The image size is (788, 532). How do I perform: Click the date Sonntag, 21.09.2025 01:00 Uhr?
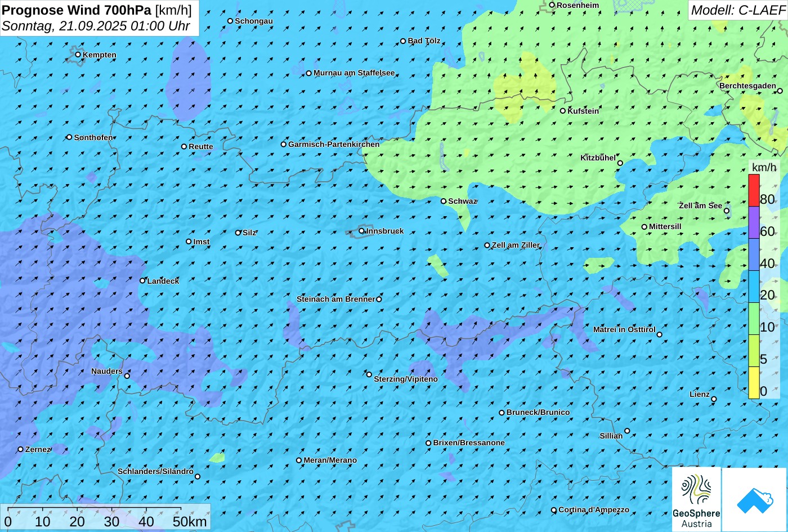coord(96,26)
